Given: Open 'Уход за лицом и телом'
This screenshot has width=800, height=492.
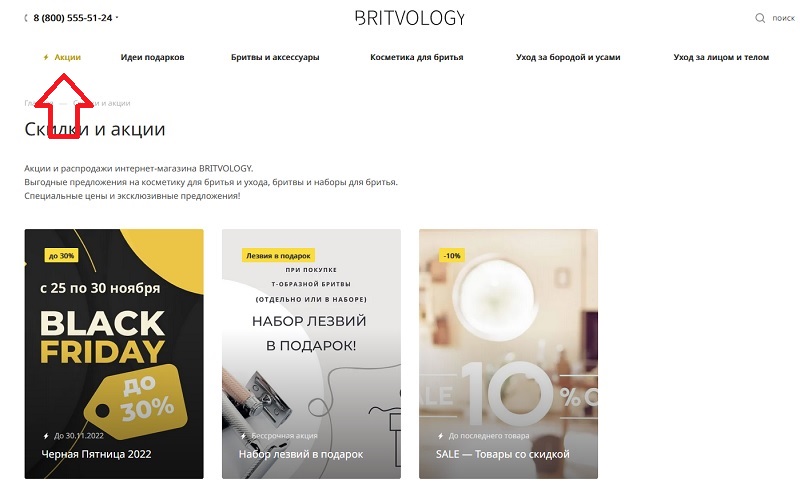Looking at the screenshot, I should (721, 57).
